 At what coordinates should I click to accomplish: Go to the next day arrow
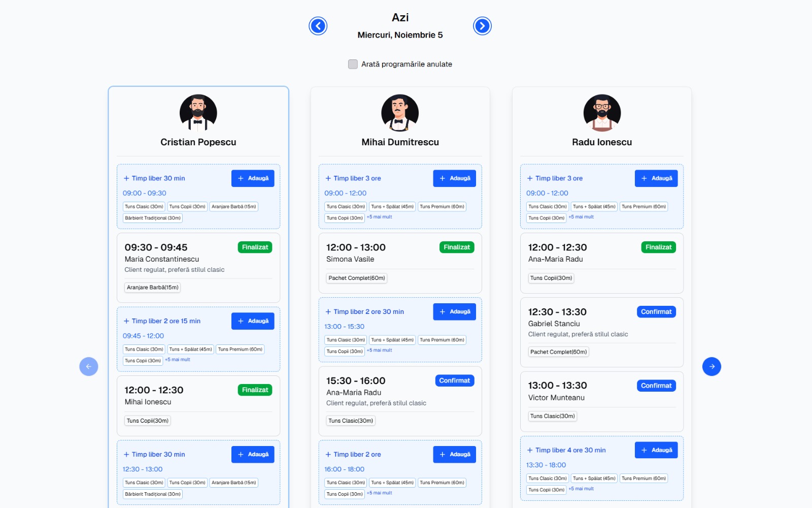[x=482, y=26]
